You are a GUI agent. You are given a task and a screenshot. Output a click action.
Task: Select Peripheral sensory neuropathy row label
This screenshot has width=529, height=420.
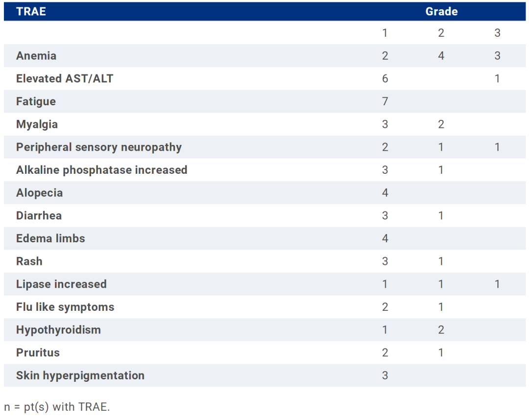tap(99, 147)
